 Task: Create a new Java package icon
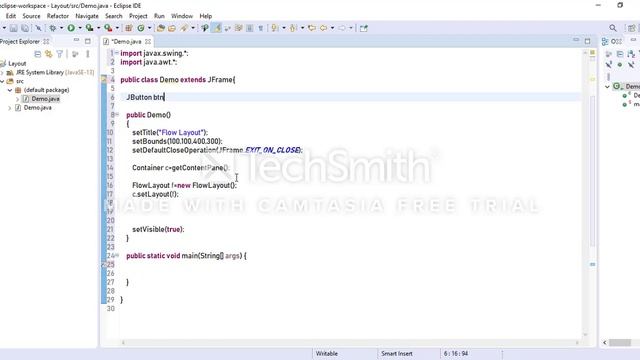click(x=129, y=28)
